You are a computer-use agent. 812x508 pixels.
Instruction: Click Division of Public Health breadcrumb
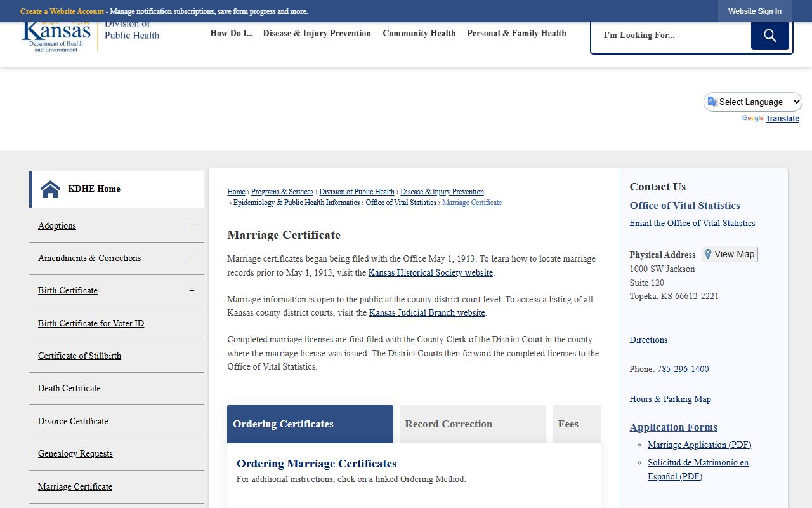point(357,192)
